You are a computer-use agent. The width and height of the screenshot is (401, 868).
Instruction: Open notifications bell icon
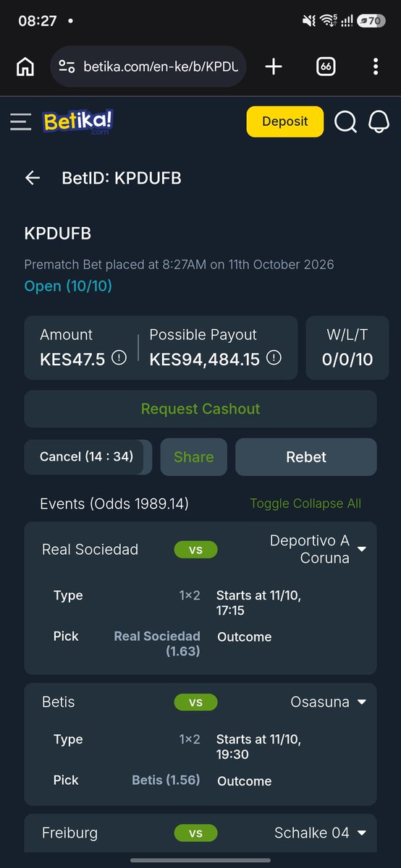pos(379,122)
